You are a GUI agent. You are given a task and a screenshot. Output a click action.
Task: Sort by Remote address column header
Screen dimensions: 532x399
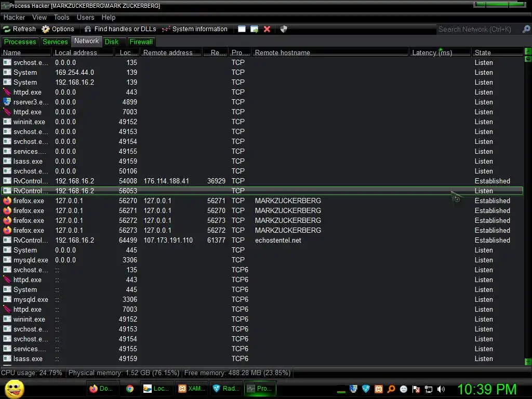pyautogui.click(x=171, y=52)
